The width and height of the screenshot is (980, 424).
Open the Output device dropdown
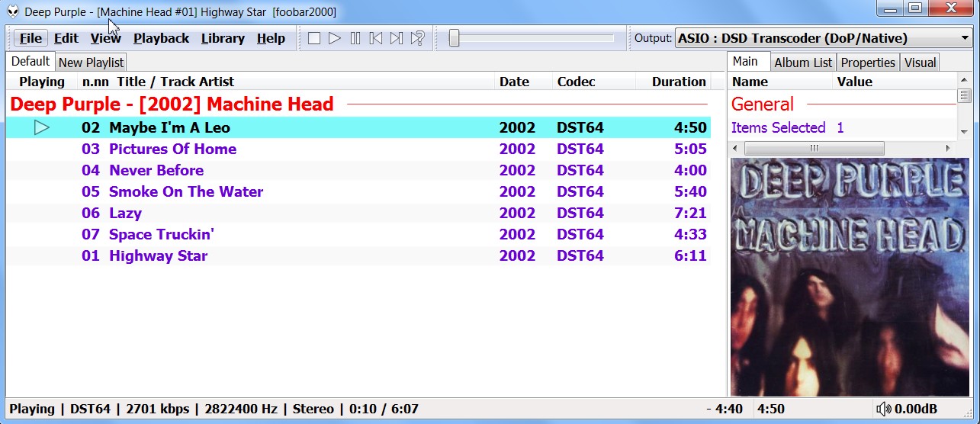[x=964, y=38]
